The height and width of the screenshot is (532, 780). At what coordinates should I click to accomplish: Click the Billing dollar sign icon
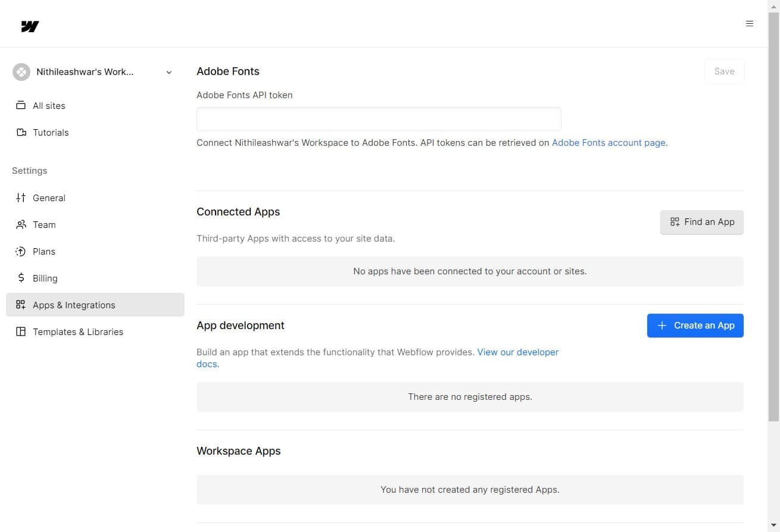click(21, 278)
